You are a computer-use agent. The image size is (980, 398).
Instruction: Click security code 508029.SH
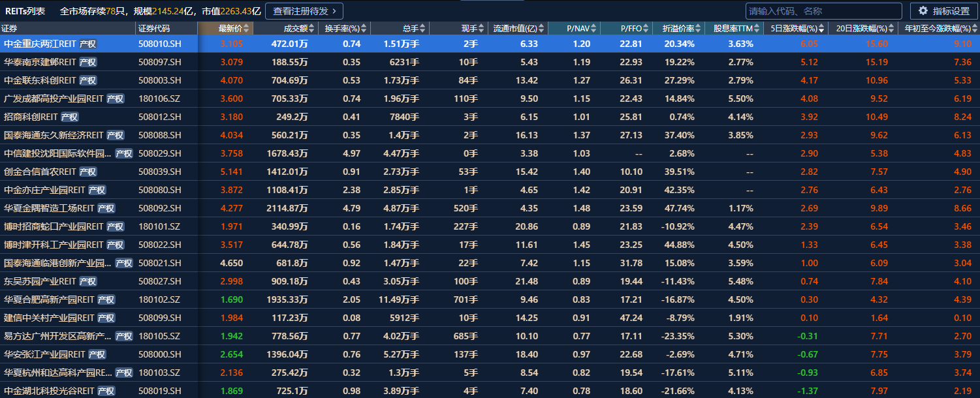click(x=160, y=153)
